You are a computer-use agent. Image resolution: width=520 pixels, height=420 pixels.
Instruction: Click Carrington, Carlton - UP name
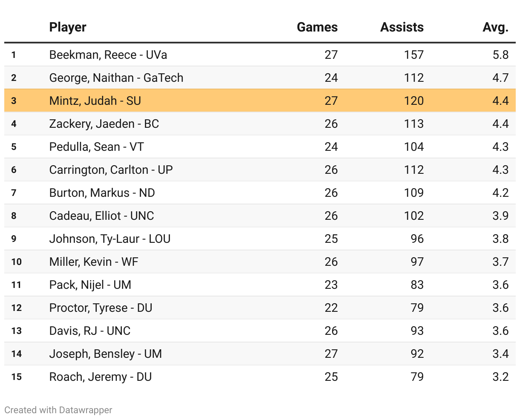[111, 170]
